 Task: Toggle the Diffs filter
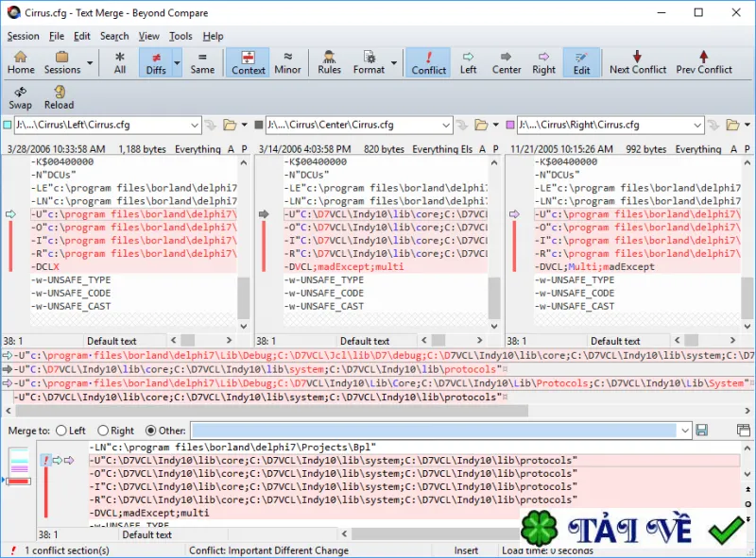[x=156, y=62]
